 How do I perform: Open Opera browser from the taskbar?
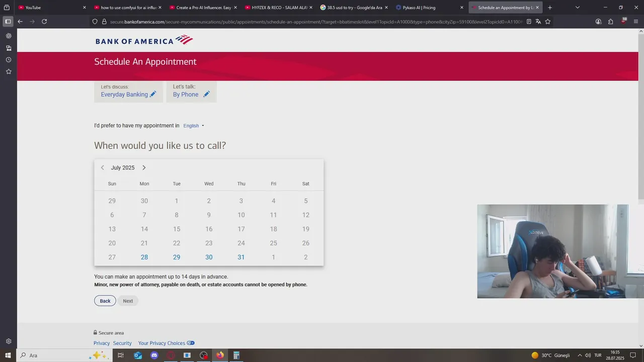tap(171, 355)
